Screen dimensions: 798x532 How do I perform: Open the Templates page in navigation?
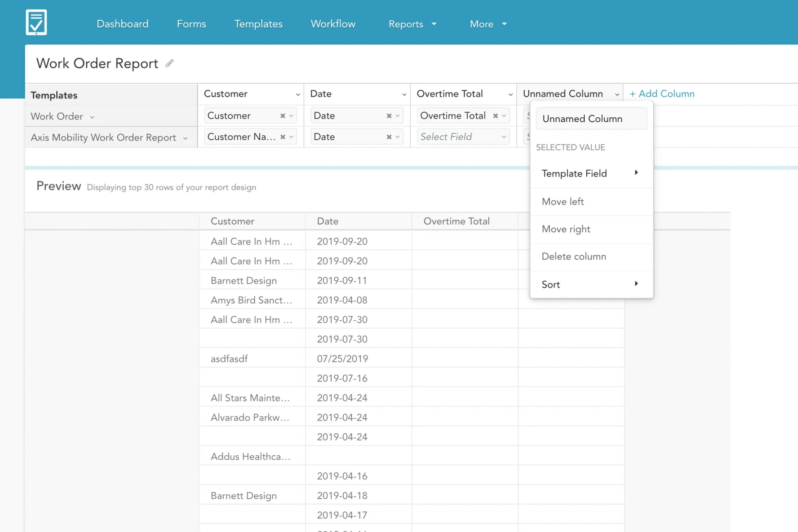pos(258,24)
